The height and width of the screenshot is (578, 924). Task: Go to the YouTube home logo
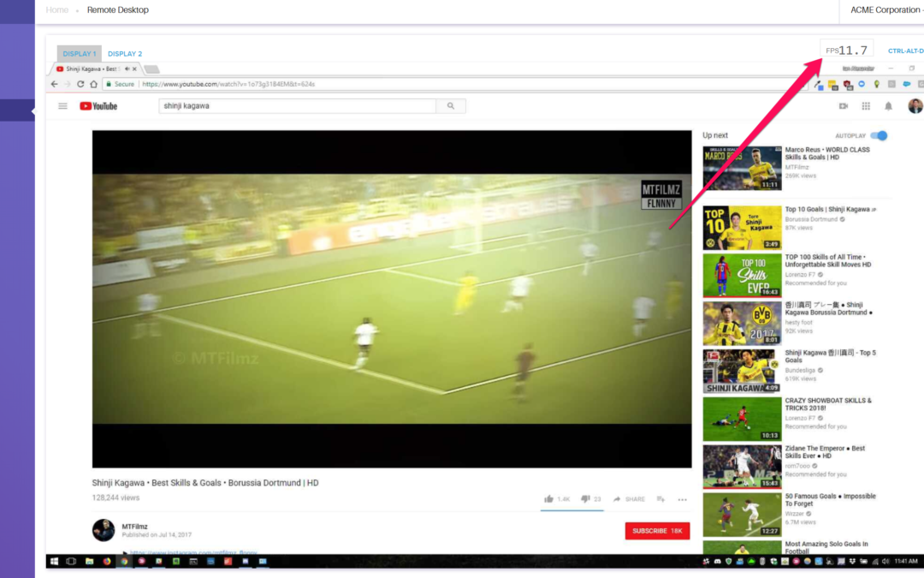(x=98, y=106)
